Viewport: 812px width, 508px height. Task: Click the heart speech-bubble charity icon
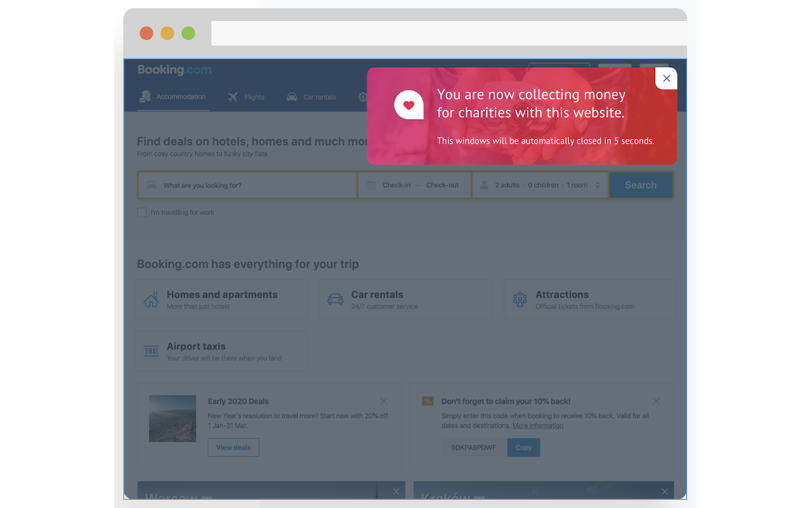(x=409, y=105)
